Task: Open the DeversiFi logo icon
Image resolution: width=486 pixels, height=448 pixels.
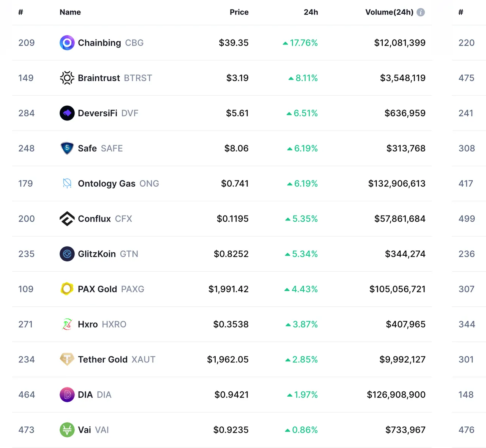Action: pyautogui.click(x=67, y=113)
